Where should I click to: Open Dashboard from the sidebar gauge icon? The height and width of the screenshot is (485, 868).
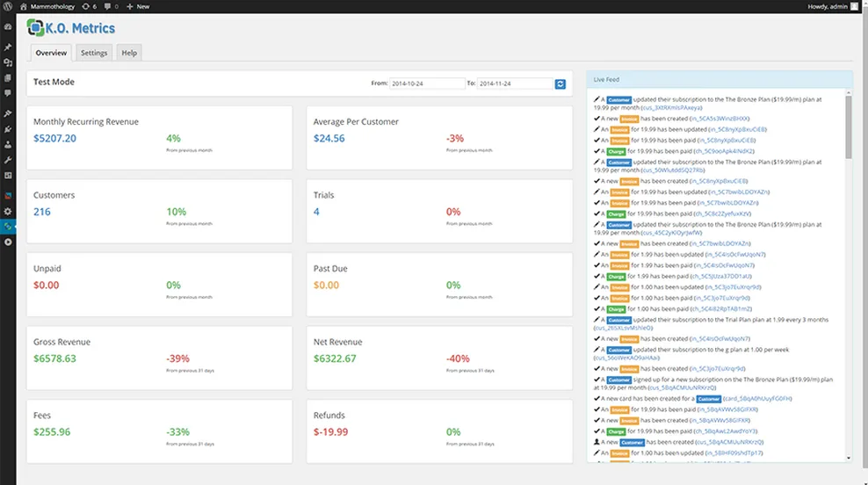click(8, 26)
